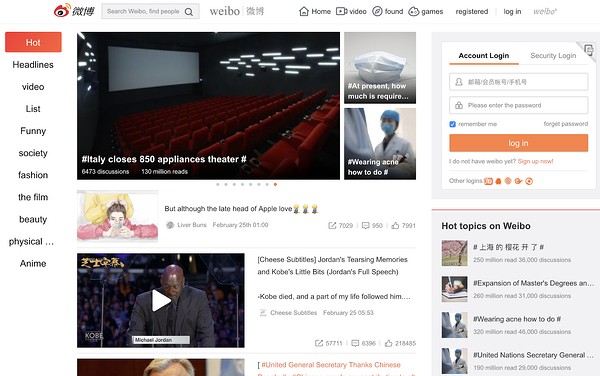Open the found nav item
600x376 pixels.
(387, 11)
